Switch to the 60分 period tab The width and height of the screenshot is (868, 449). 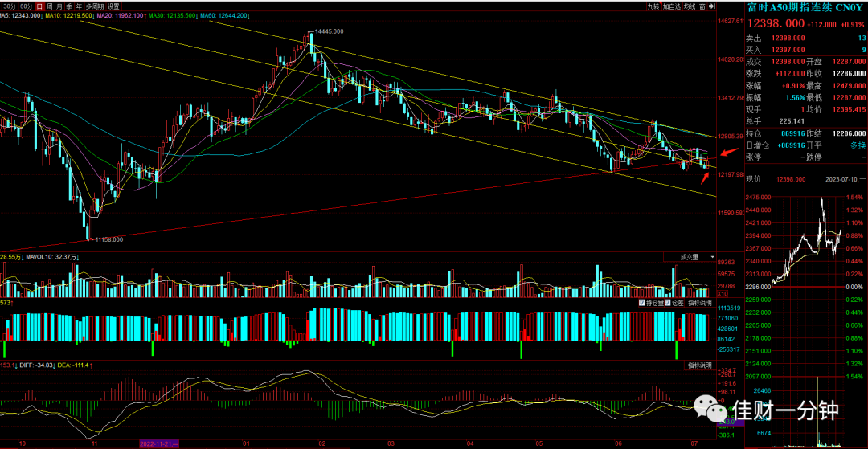pos(26,6)
